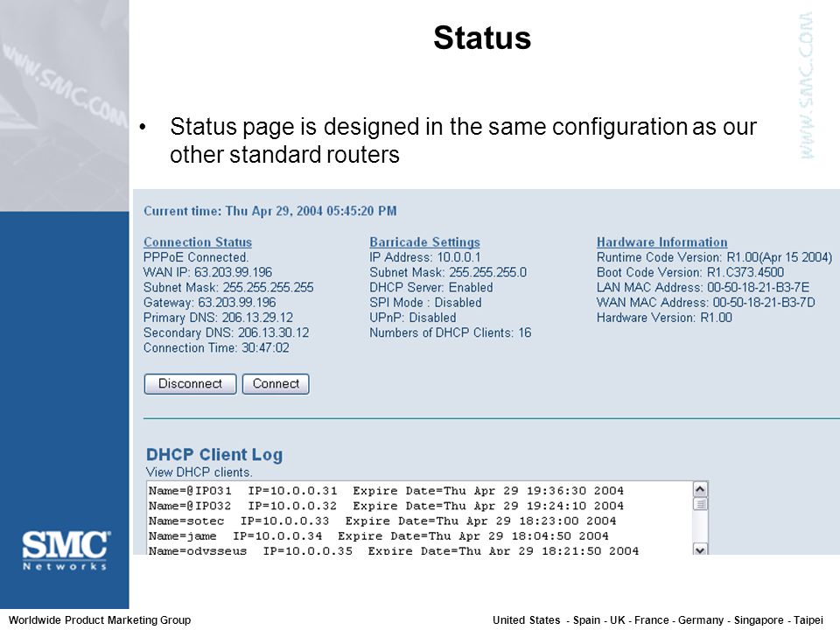Click the Connection Time 30:47:02 line
840x630 pixels.
click(216, 347)
